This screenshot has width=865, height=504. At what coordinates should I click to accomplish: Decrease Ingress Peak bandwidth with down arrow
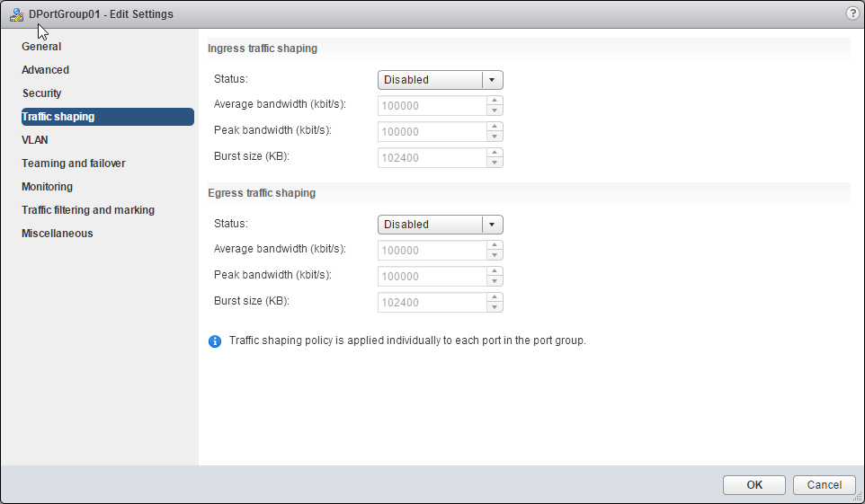point(494,137)
